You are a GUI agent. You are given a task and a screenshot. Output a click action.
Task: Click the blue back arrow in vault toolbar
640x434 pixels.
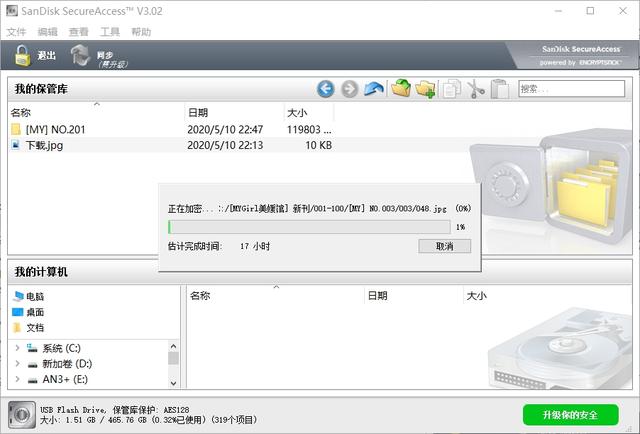point(326,89)
